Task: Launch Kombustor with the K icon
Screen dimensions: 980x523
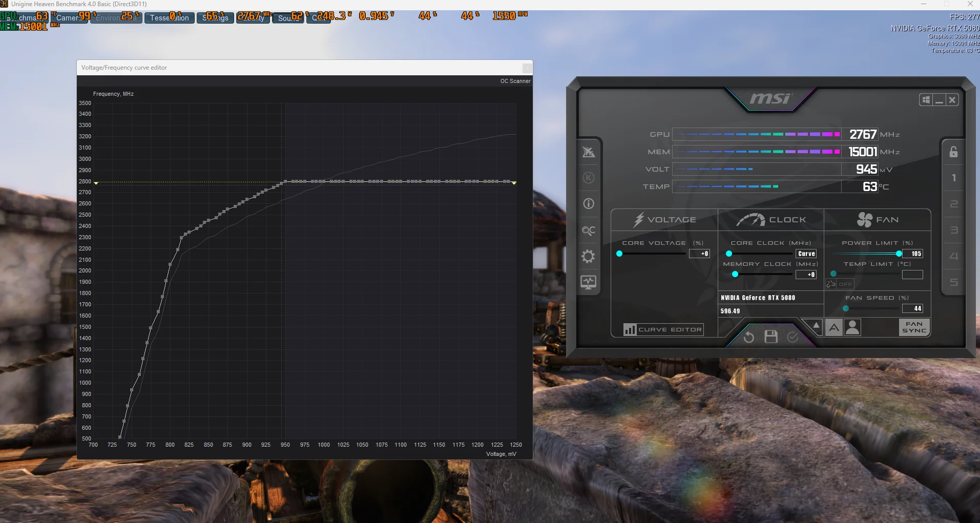Action: click(589, 178)
